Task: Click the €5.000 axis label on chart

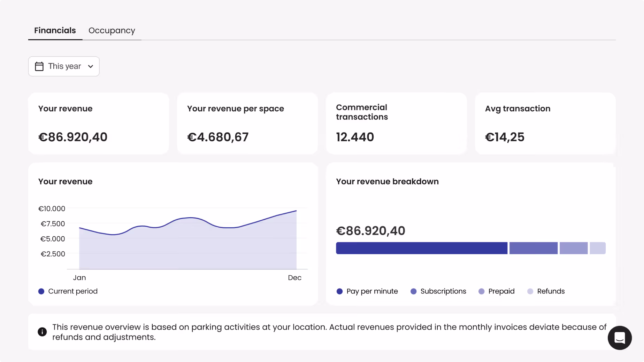Action: coord(53,239)
